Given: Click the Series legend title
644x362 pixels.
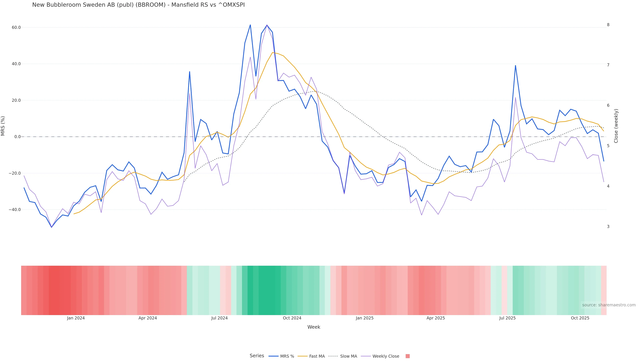Looking at the screenshot, I should pyautogui.click(x=257, y=356).
